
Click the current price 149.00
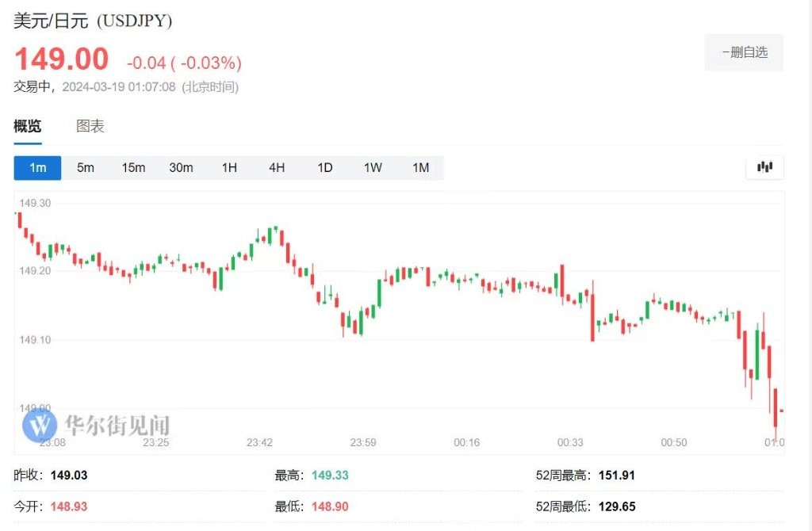click(61, 59)
